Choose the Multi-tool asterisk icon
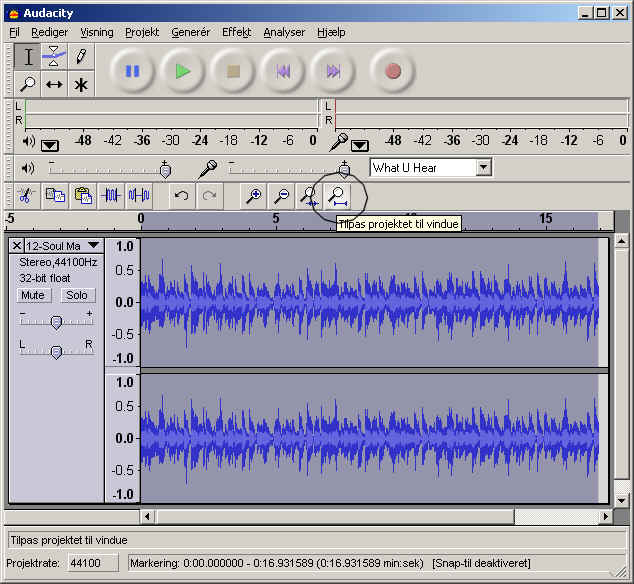 [81, 85]
